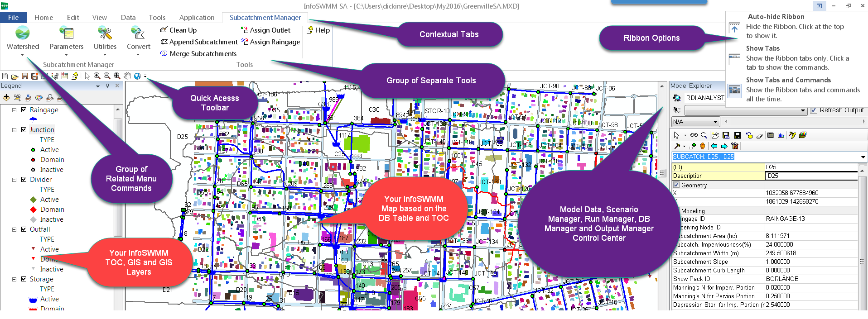The width and height of the screenshot is (868, 319).
Task: Click the scenario icon beside RDIIANALYST
Action: coord(677,98)
